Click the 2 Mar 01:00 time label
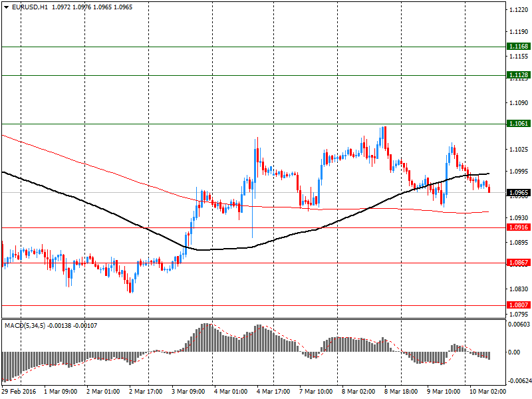The width and height of the screenshot is (532, 399). [x=103, y=392]
